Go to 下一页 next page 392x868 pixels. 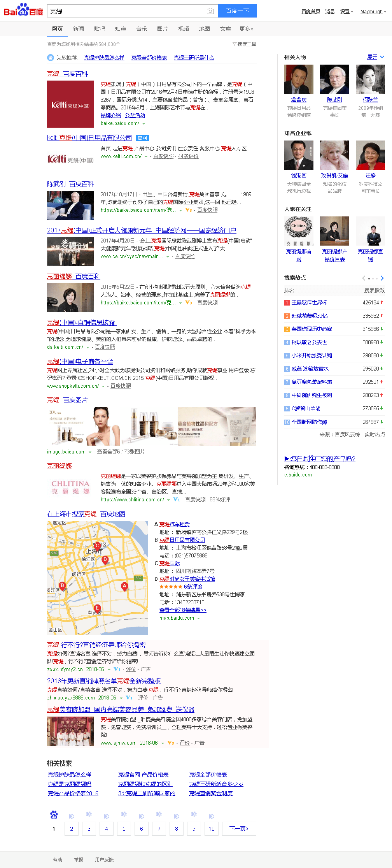point(239,829)
